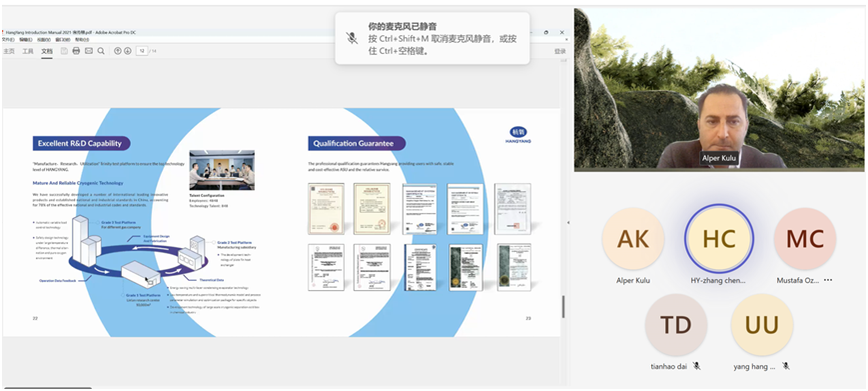
Task: Switch to the 主页 (Home) tab
Action: point(9,51)
